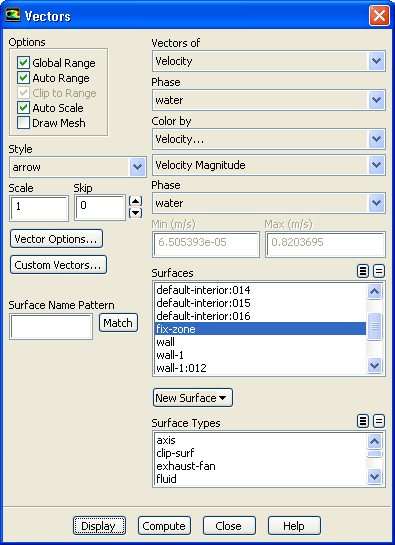
Task: Open the New Surface drop-down menu
Action: pyautogui.click(x=193, y=398)
